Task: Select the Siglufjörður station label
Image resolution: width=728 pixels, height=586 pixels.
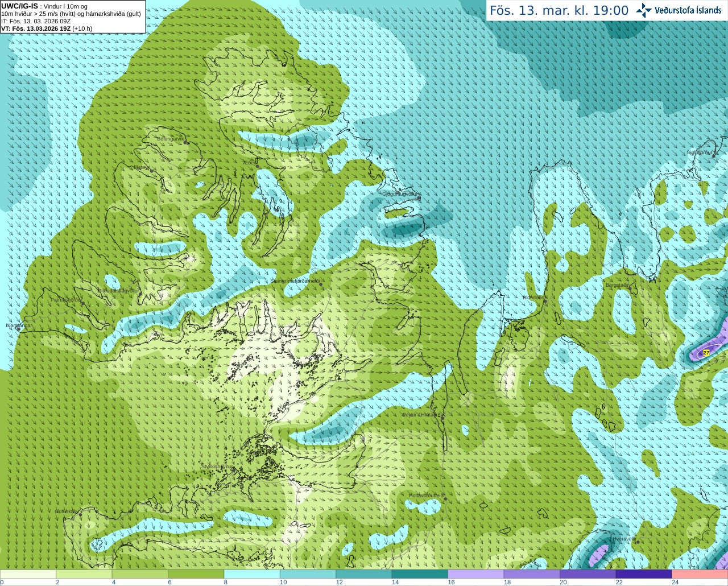Action: click(700, 152)
